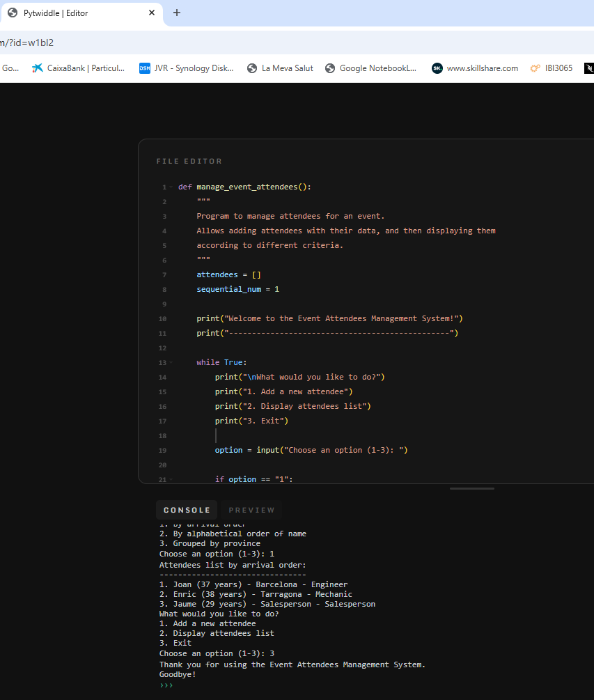The width and height of the screenshot is (594, 700).
Task: Open the IBI3065 bookmark
Action: (552, 68)
